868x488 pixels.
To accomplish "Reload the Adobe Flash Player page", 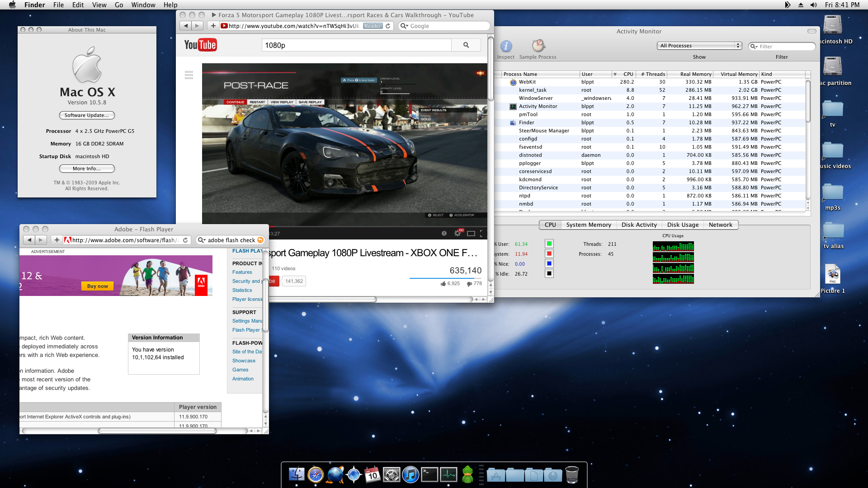I will (x=185, y=240).
